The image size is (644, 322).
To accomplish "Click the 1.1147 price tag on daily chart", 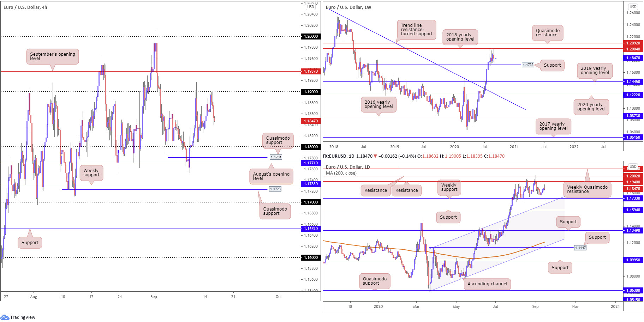I will (580, 248).
